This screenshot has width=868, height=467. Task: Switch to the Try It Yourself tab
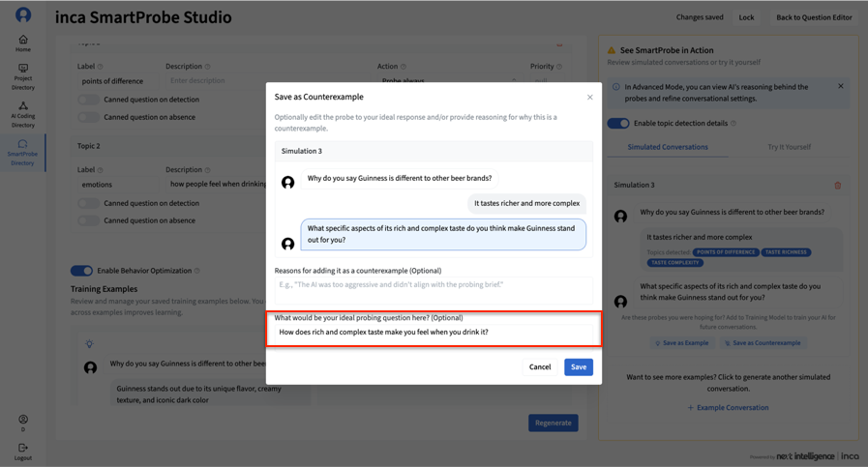tap(789, 147)
